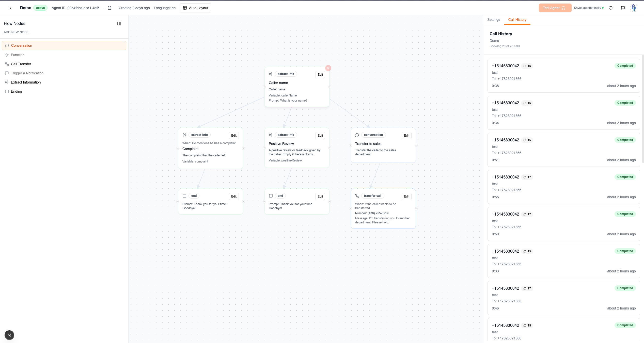Image resolution: width=644 pixels, height=343 pixels.
Task: Click the transfer-call tag label
Action: tap(372, 196)
